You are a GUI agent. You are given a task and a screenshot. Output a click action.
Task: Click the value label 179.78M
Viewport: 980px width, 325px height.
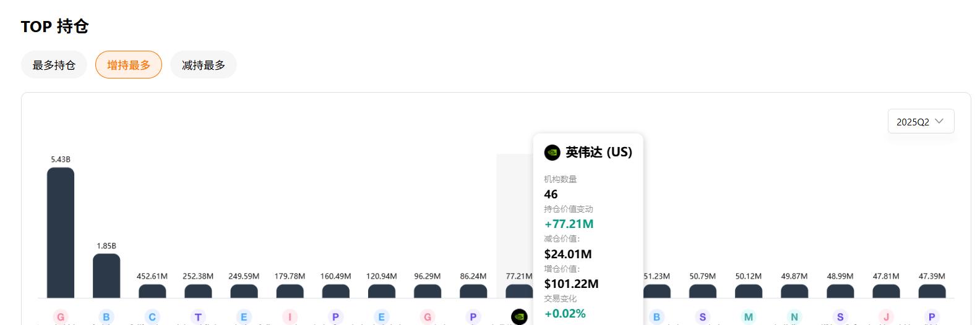click(x=290, y=276)
